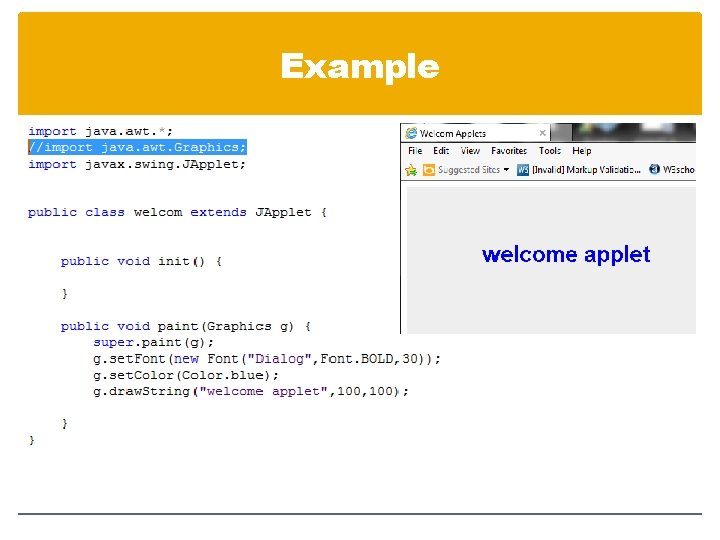
Task: Click the 'import javax.swing.JApplet;' line
Action: [137, 164]
